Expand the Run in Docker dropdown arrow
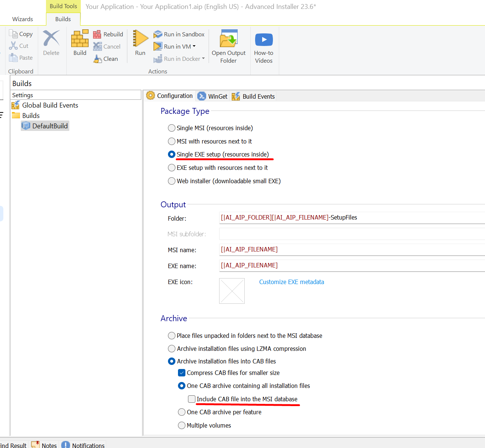The width and height of the screenshot is (485, 448). pyautogui.click(x=203, y=59)
